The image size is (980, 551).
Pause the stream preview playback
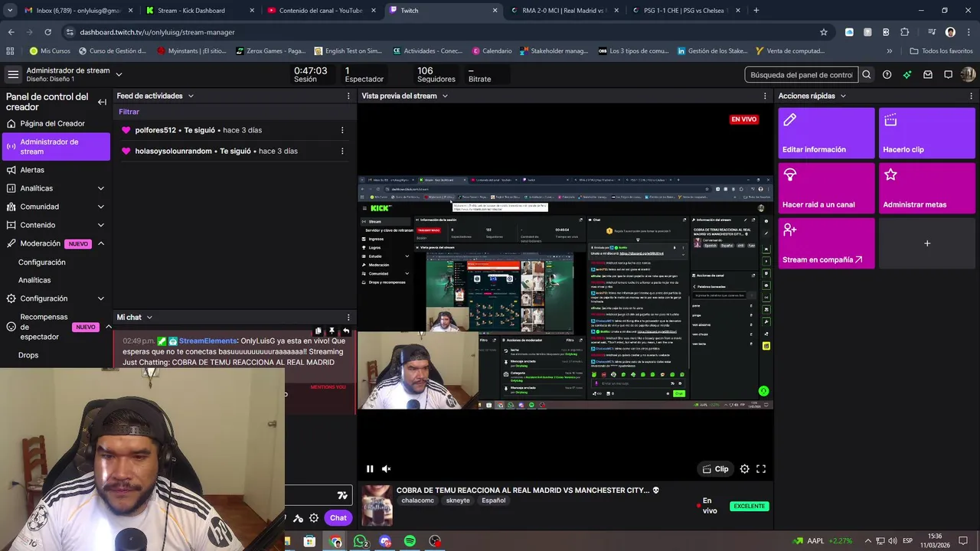[x=370, y=469]
